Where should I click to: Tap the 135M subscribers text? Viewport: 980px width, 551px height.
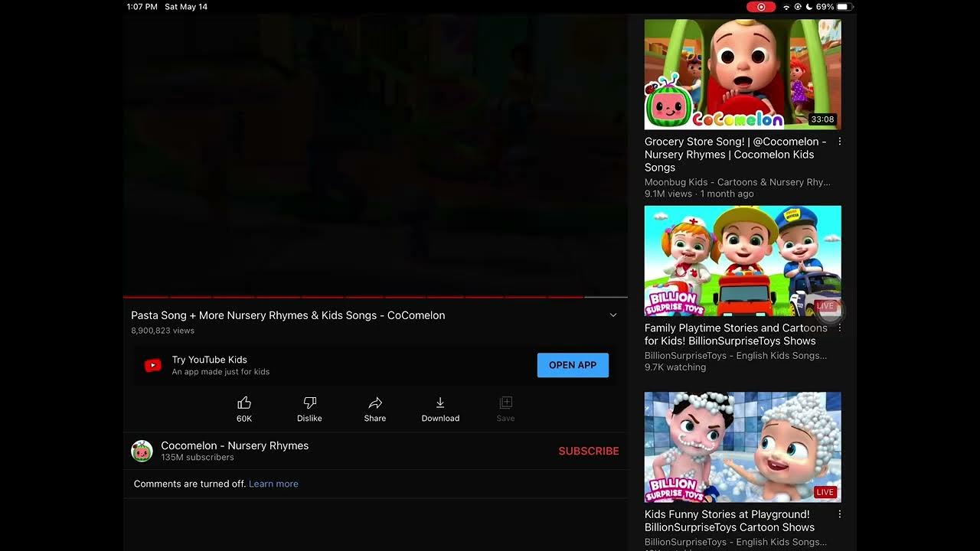[x=198, y=458]
